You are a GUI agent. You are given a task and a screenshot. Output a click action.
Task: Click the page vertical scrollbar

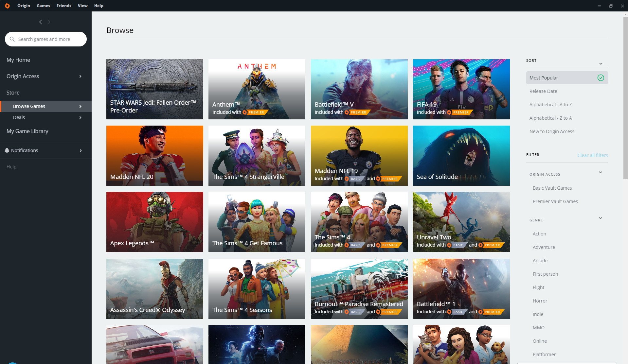tap(625, 98)
